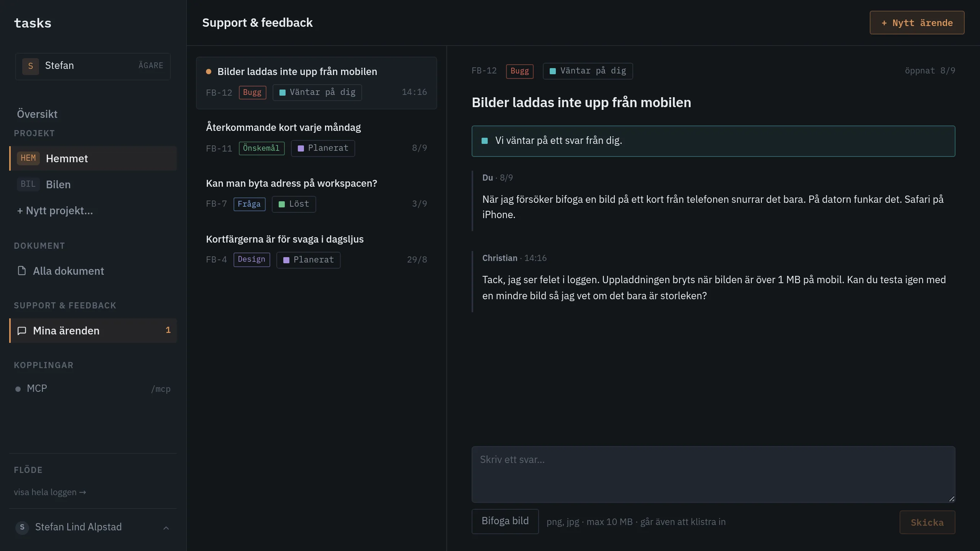Click the S avatar next to Stefan workspace
This screenshot has width=980, height=551.
coord(31,66)
